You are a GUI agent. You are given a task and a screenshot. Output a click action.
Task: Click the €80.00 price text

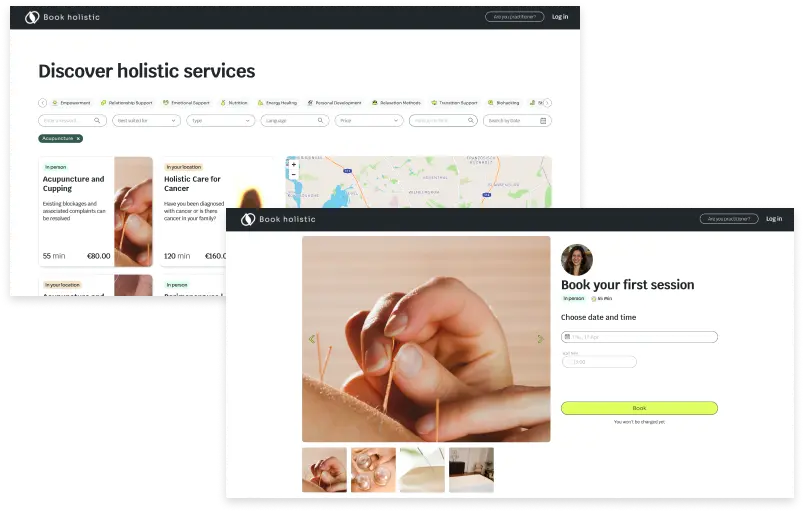[x=98, y=256]
